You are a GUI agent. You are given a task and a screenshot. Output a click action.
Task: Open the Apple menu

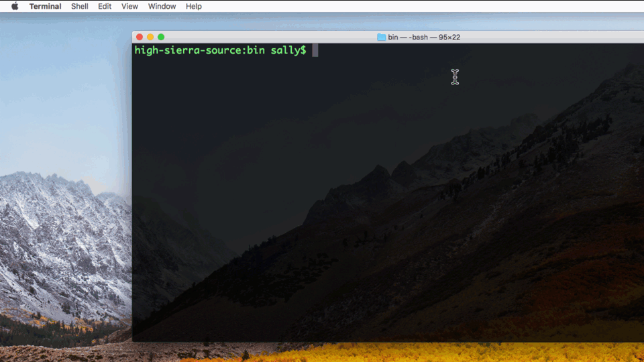coord(15,6)
